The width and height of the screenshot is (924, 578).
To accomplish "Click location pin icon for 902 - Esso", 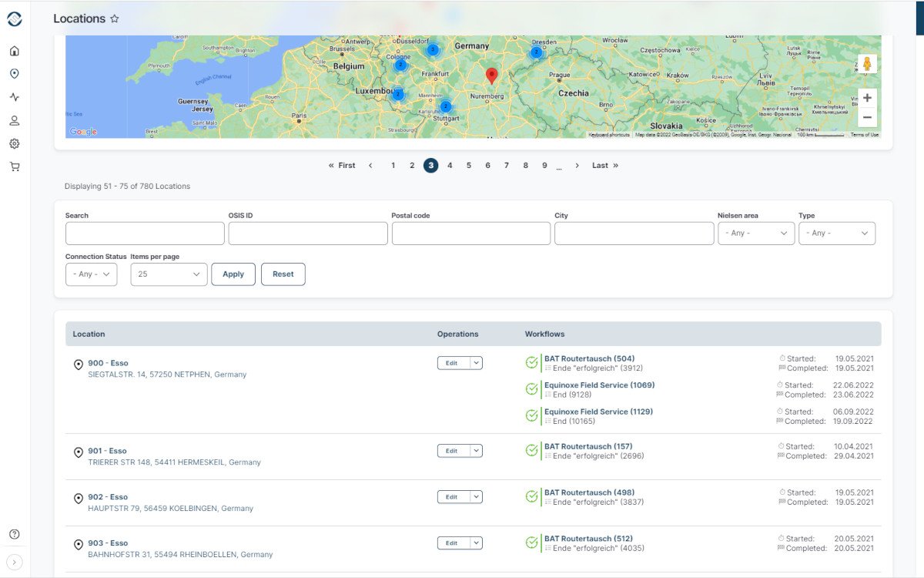I will click(78, 499).
